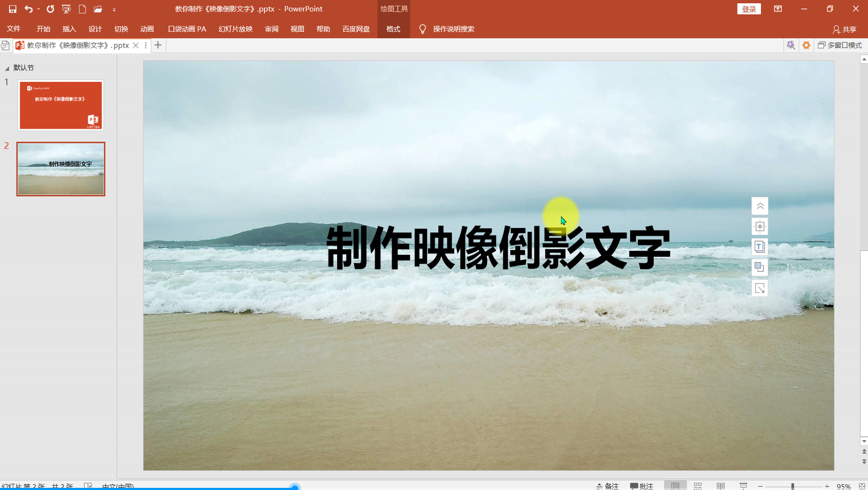868x490 pixels.
Task: Redo with the repeat arrow icon
Action: click(50, 9)
